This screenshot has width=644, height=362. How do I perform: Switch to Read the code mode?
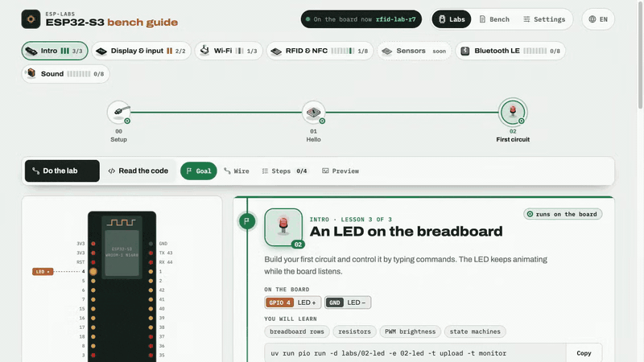point(138,171)
